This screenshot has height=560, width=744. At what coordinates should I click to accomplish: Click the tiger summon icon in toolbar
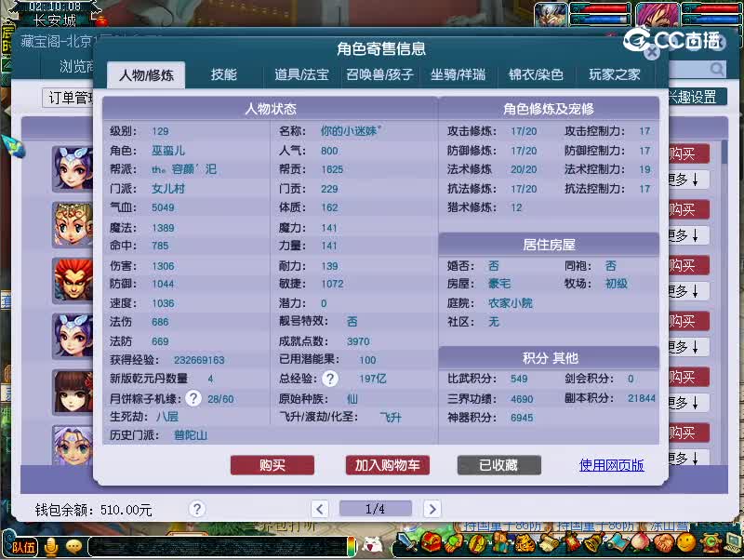tap(524, 544)
